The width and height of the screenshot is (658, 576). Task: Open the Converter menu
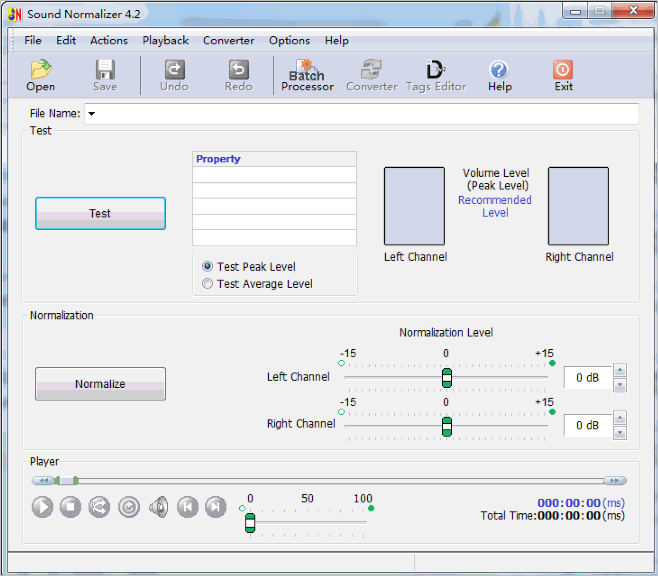pyautogui.click(x=228, y=40)
